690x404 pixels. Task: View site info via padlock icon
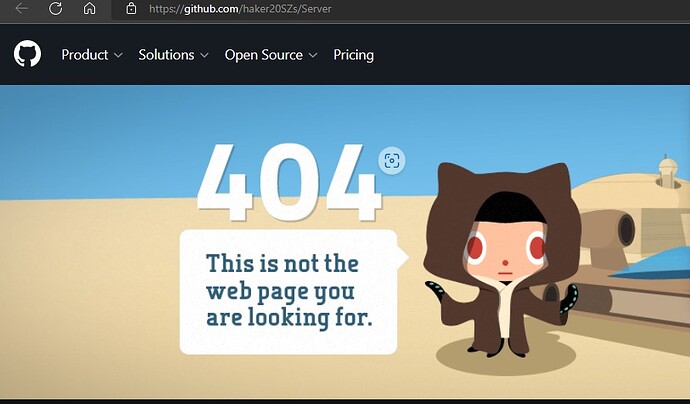pyautogui.click(x=131, y=8)
